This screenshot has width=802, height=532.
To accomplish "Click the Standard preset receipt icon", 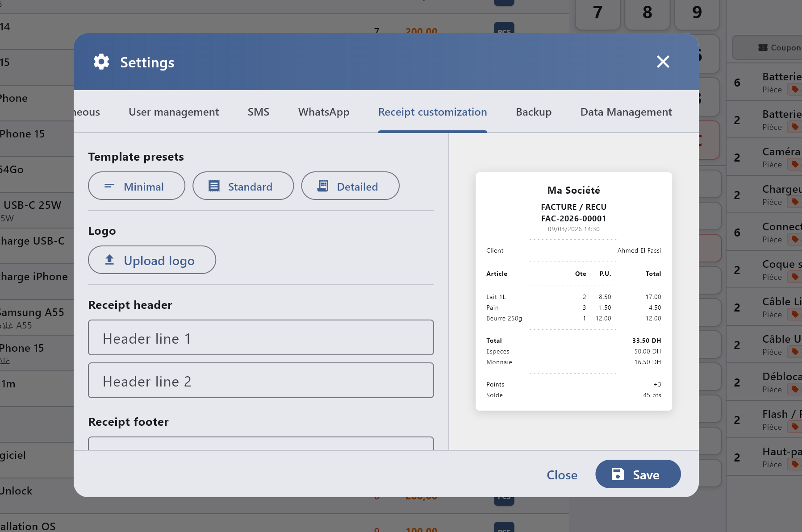I will [x=214, y=186].
